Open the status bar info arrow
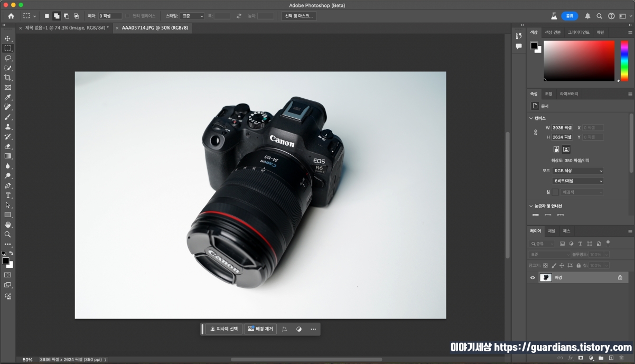Image resolution: width=635 pixels, height=364 pixels. click(106, 360)
